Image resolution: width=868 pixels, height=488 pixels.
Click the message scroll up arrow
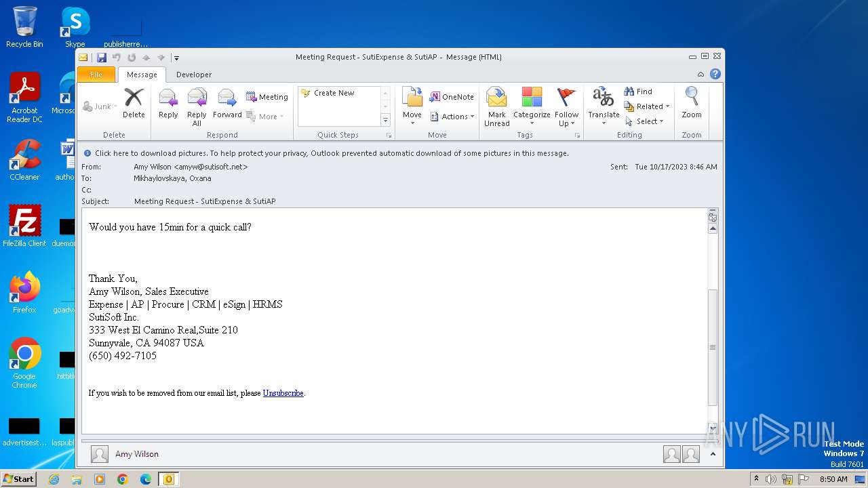pyautogui.click(x=713, y=229)
